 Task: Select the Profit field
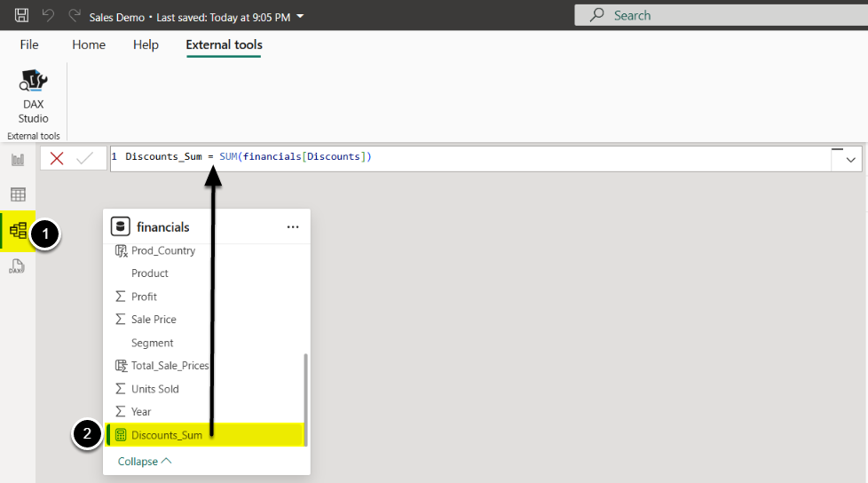tap(144, 297)
